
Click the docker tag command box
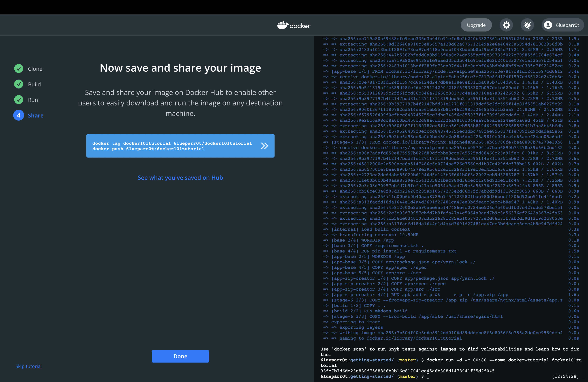[172, 146]
